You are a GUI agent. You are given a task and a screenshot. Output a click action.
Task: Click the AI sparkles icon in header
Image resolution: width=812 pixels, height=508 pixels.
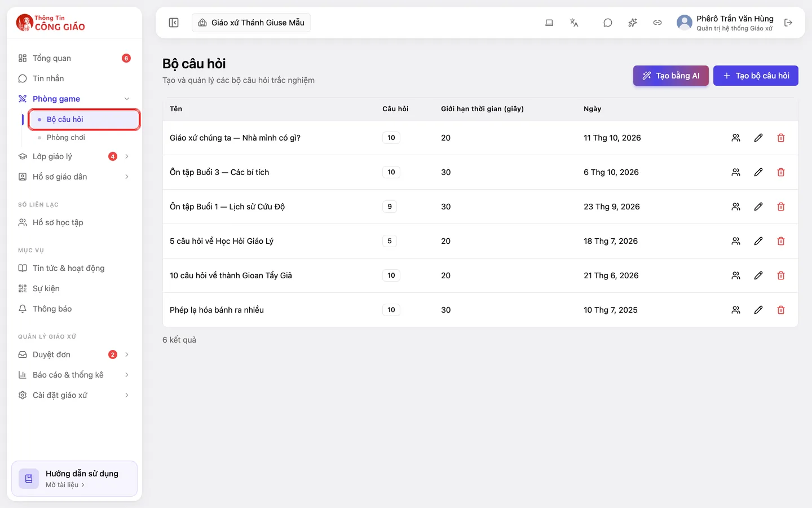tap(633, 23)
